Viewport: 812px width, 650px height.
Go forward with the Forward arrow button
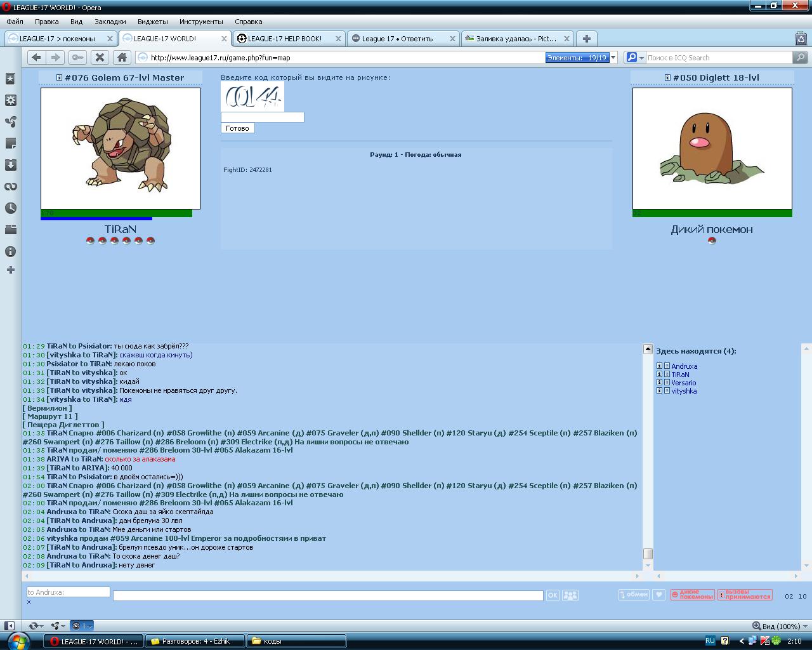coord(56,57)
